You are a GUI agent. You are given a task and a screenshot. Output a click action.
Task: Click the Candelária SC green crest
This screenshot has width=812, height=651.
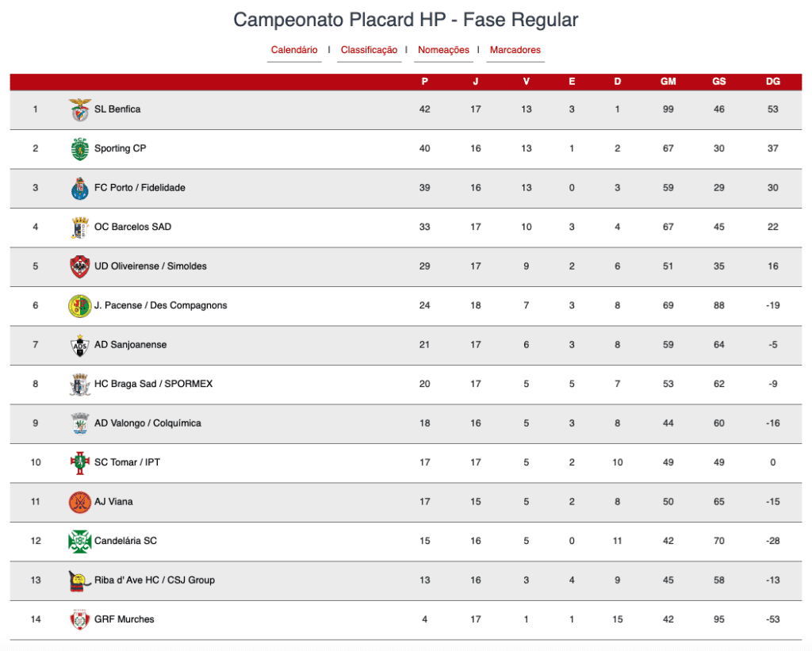coord(80,542)
